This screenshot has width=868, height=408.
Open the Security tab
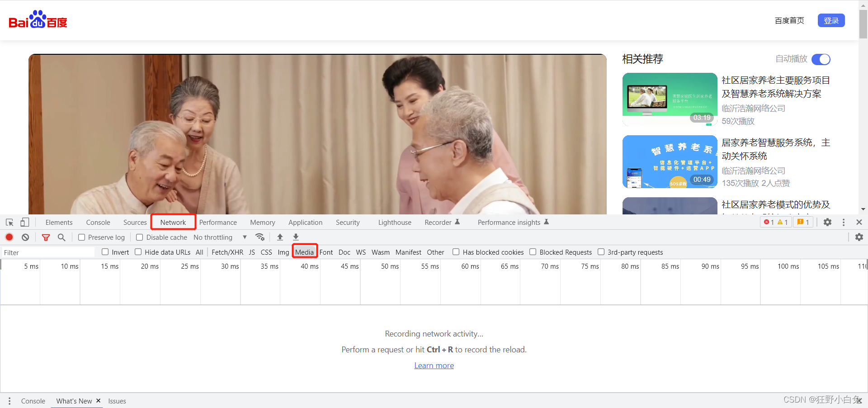[x=348, y=222]
